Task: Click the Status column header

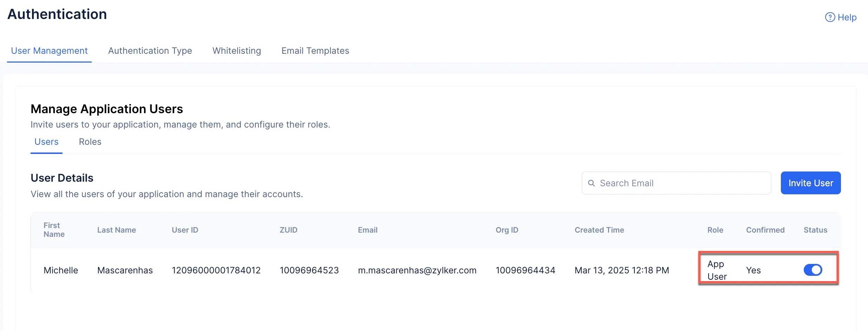Action: [x=815, y=230]
